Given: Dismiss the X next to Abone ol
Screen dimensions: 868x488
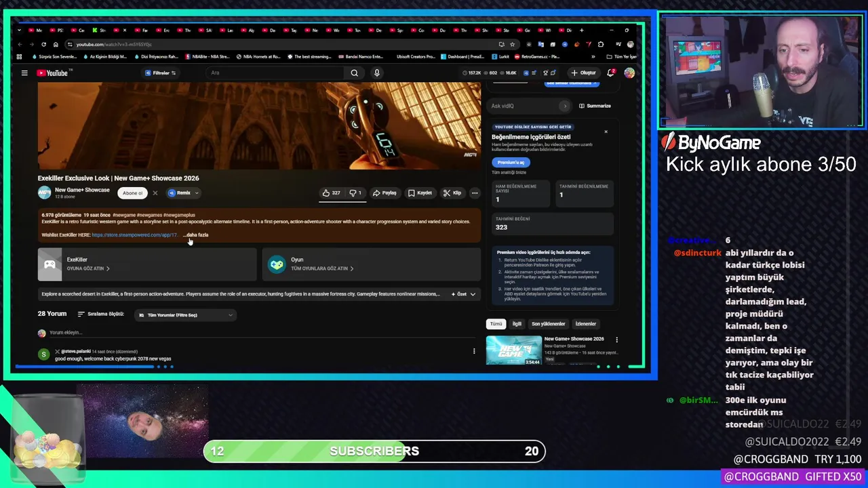Looking at the screenshot, I should 155,193.
